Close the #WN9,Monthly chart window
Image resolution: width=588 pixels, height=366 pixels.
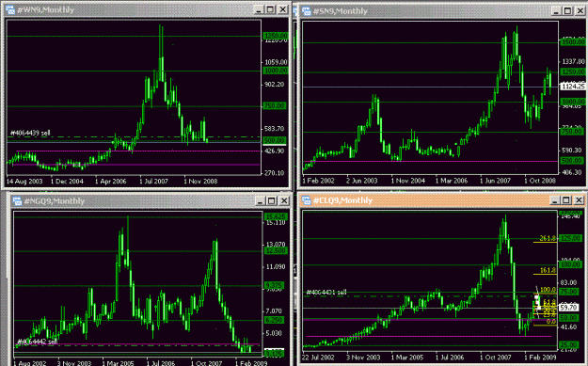click(283, 9)
